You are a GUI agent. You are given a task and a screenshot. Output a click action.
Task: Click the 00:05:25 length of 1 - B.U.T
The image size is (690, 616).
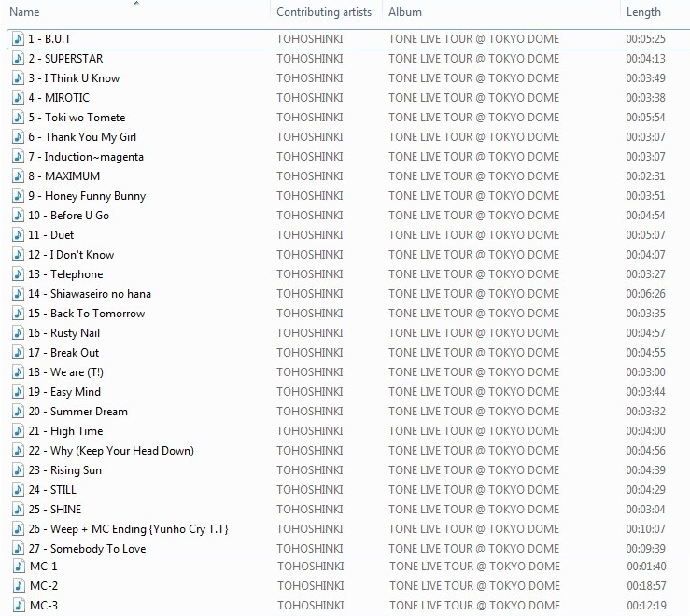(645, 38)
